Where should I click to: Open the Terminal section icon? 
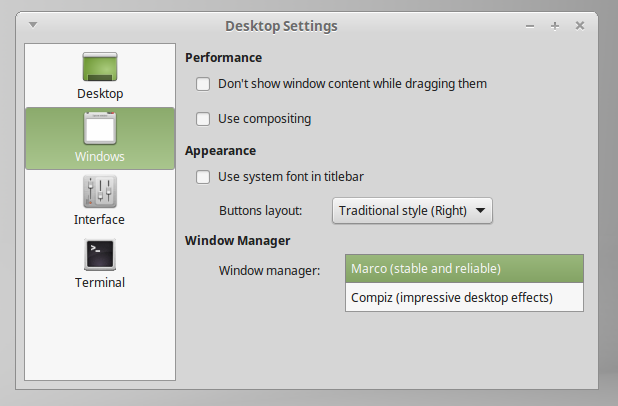click(100, 255)
